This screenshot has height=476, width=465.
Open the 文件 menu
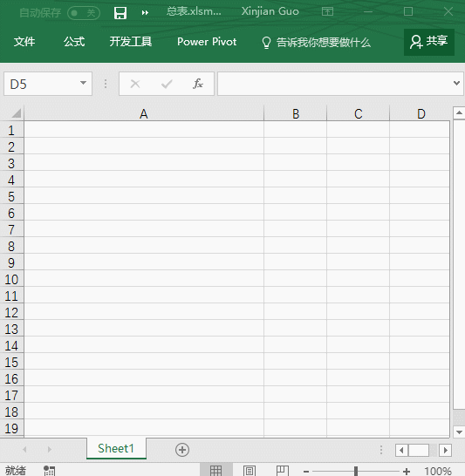click(x=24, y=42)
